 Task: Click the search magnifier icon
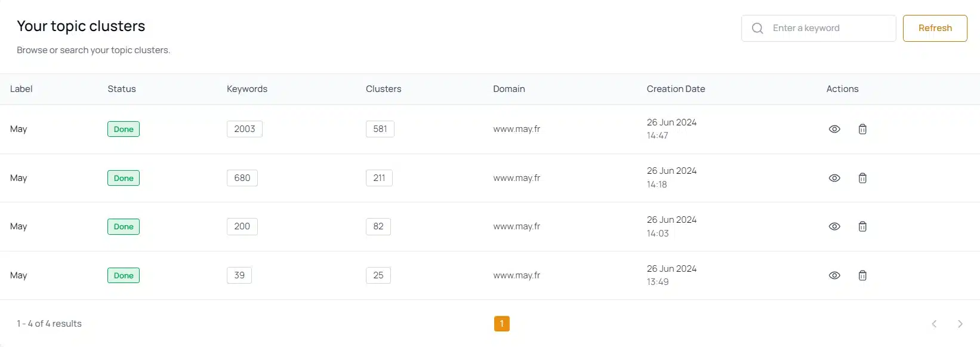(x=757, y=28)
